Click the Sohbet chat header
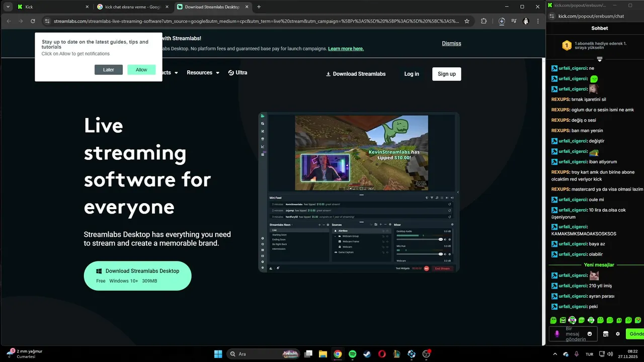Screen dimensions: 644x362 tap(600, 29)
